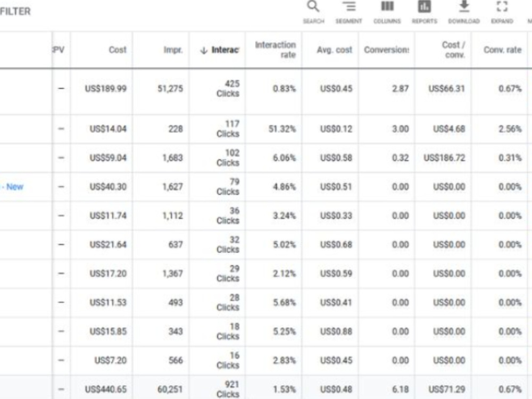This screenshot has height=399, width=532.
Task: Click the Expand table icon
Action: click(x=502, y=6)
